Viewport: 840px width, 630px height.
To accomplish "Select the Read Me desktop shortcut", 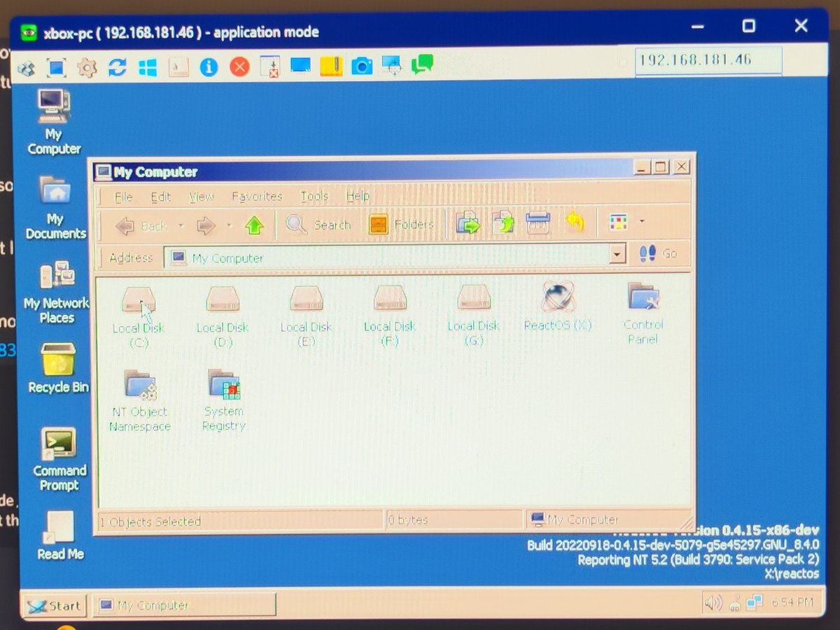I will 60,535.
